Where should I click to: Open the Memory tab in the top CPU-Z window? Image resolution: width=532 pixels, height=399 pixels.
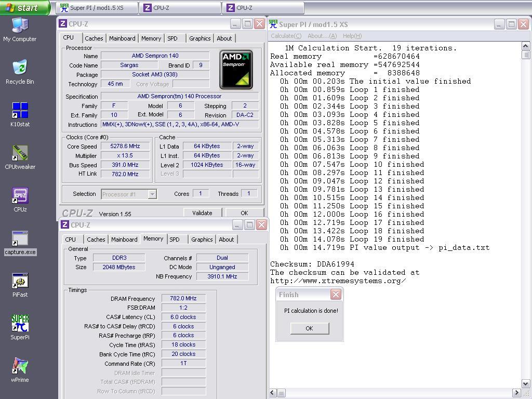151,38
